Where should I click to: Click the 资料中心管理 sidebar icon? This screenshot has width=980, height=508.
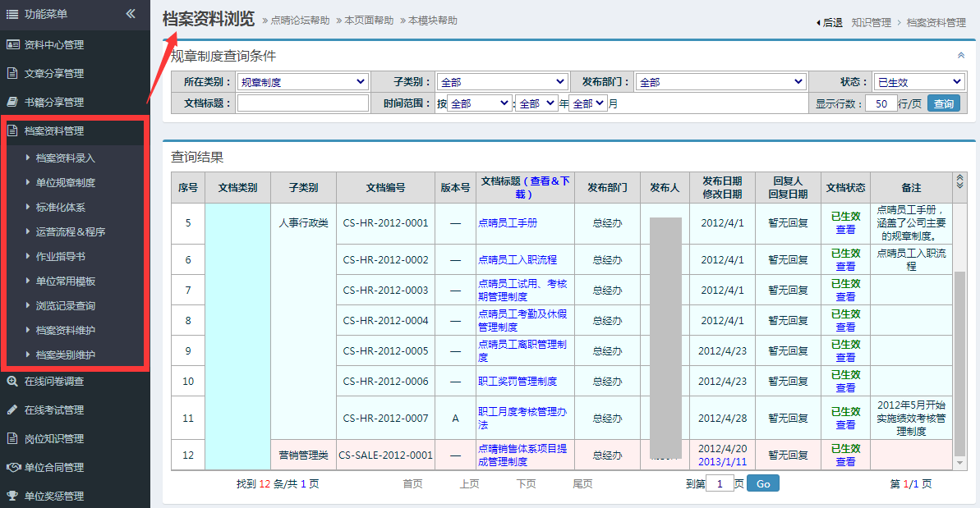[12, 44]
